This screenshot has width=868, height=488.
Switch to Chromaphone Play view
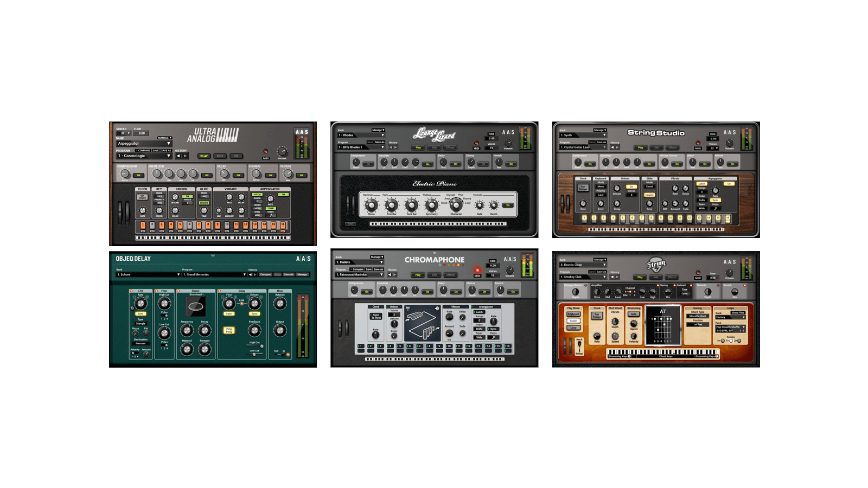click(x=418, y=275)
